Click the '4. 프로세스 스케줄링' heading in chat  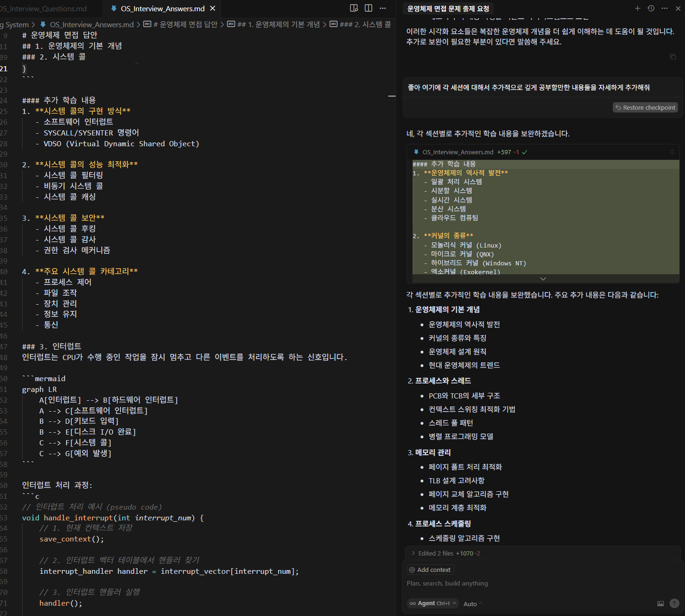coord(439,524)
